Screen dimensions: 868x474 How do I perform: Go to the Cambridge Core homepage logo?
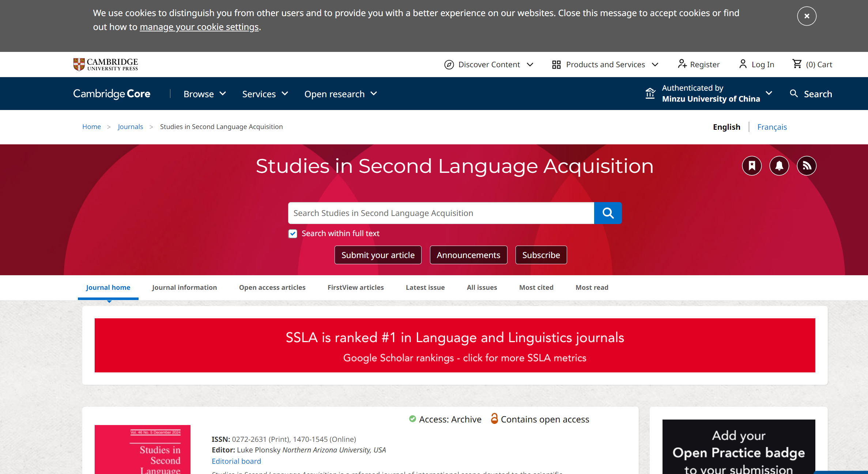click(x=112, y=94)
